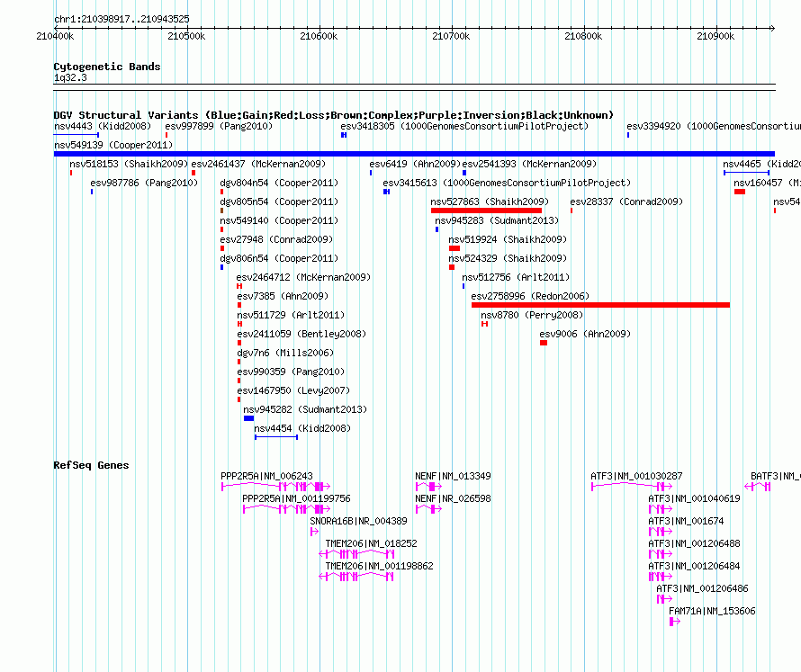The height and width of the screenshot is (672, 801).
Task: Click the nsv519924 red loss block
Action: [454, 248]
